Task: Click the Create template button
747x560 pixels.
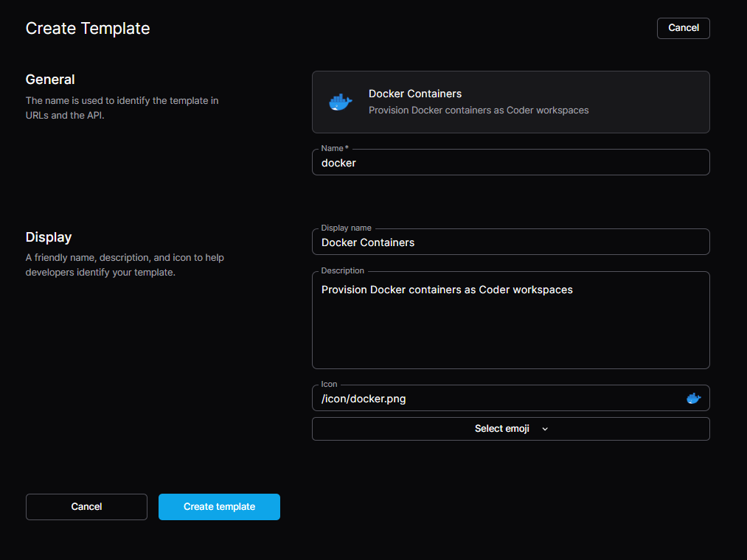Action: click(x=219, y=507)
